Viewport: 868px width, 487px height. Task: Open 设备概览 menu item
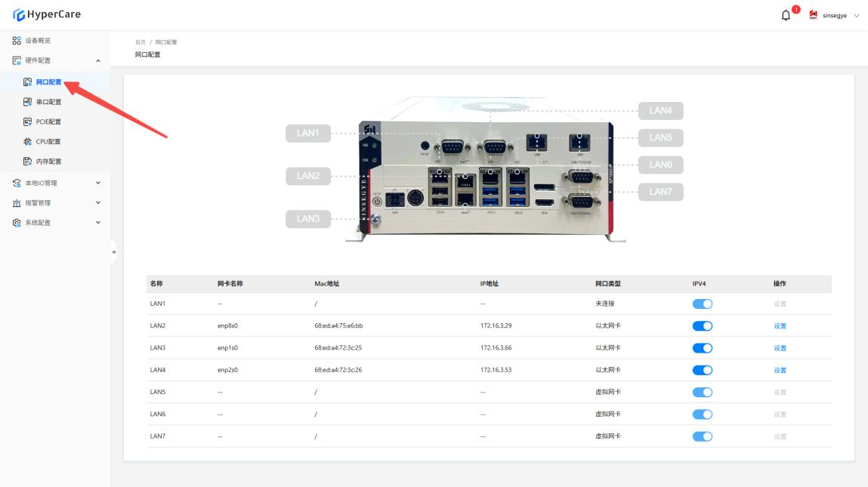click(55, 41)
